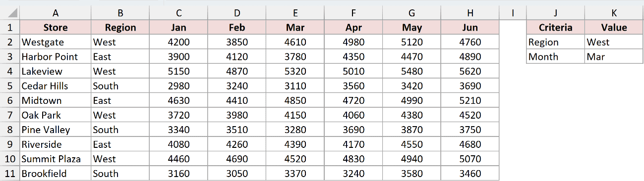This screenshot has width=644, height=181.
Task: Select Oak Park's Mar value 4150
Action: (x=295, y=115)
